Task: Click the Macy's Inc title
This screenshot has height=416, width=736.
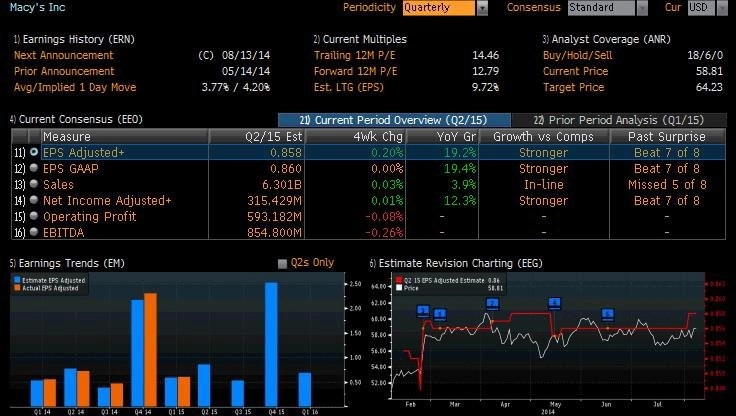Action: [x=38, y=8]
